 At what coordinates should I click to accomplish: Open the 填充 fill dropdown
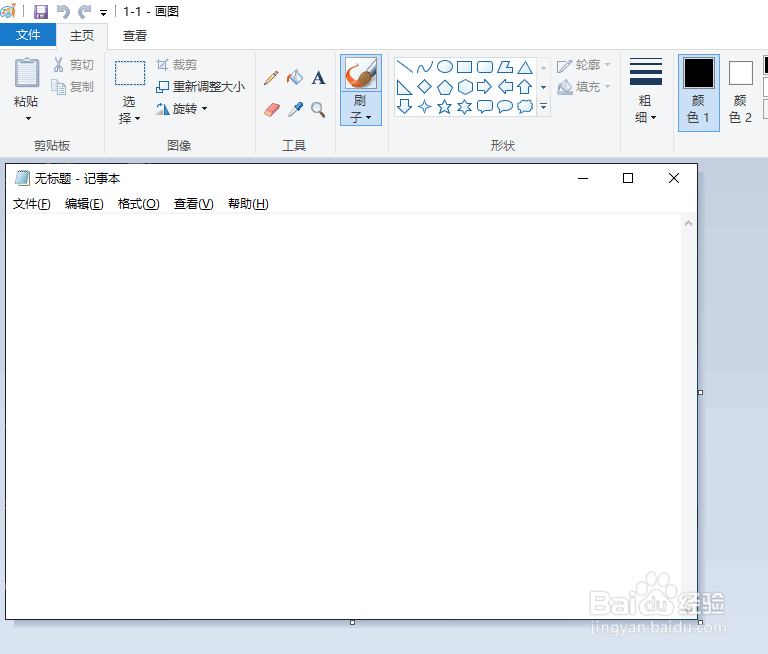584,87
